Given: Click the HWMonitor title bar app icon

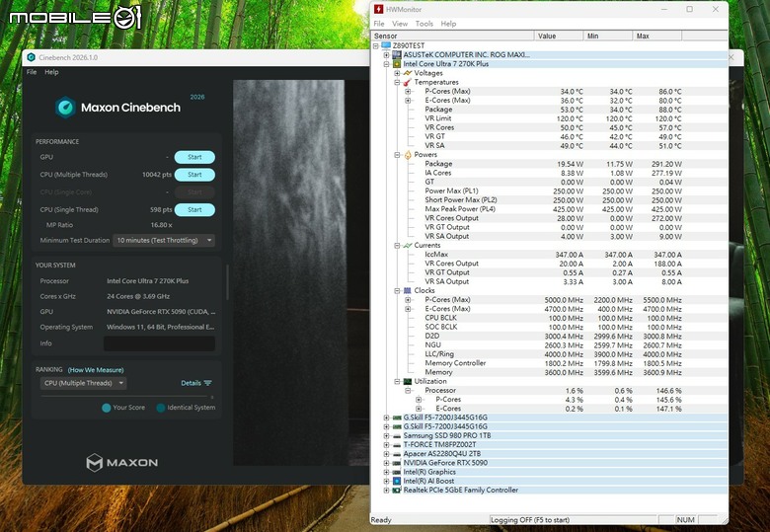Looking at the screenshot, I should click(x=379, y=9).
